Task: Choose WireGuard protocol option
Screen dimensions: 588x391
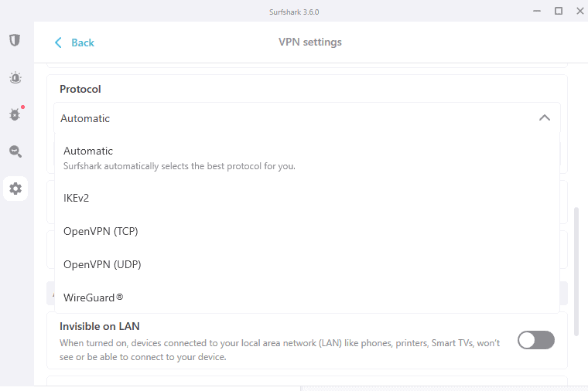Action: tap(93, 297)
